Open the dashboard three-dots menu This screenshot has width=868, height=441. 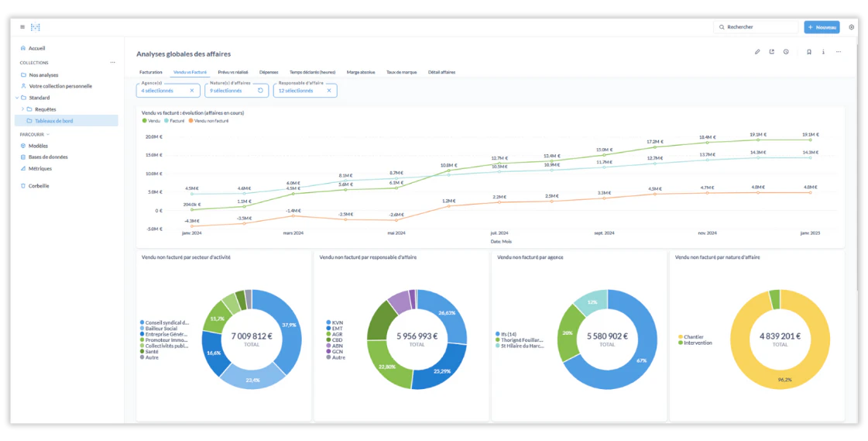(x=839, y=52)
